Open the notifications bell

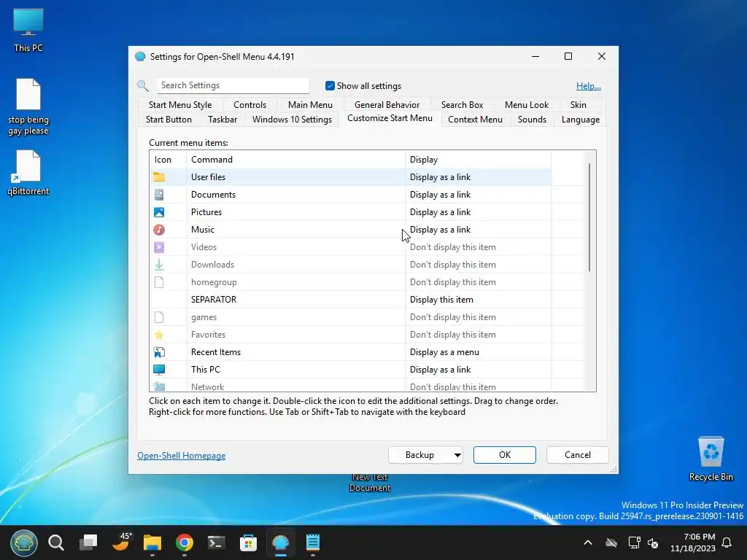[x=727, y=542]
